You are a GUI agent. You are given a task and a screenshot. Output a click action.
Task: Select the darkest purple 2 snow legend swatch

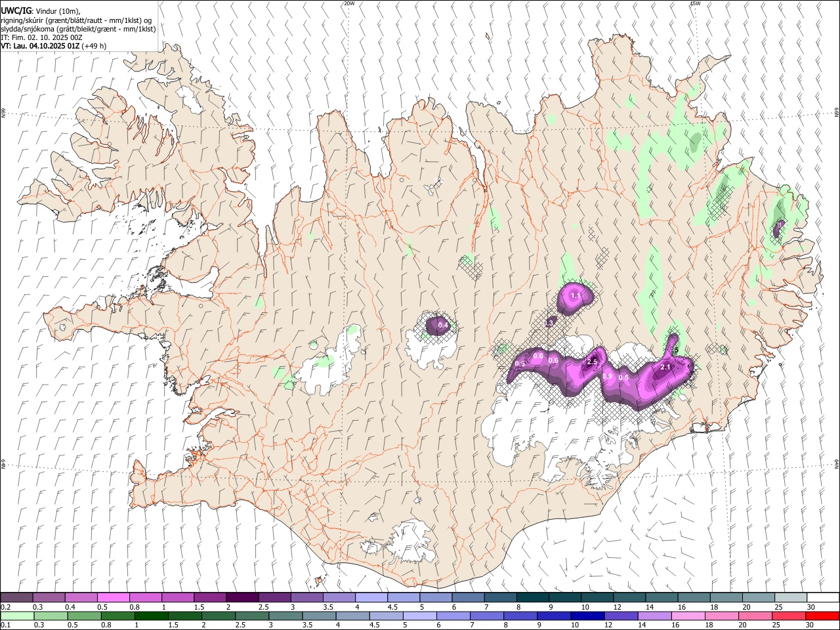(242, 597)
